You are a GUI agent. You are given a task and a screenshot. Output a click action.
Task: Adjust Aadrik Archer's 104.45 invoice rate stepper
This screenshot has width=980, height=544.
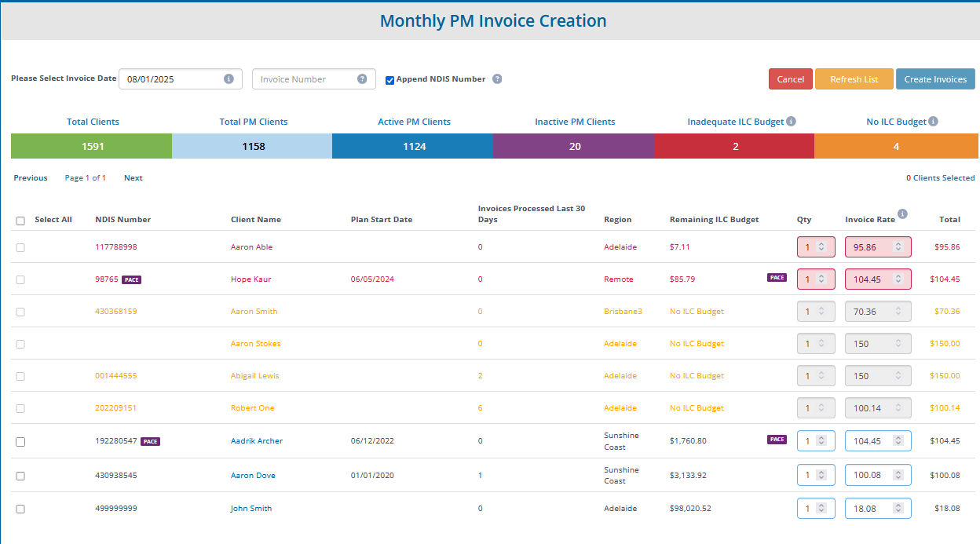tap(898, 441)
